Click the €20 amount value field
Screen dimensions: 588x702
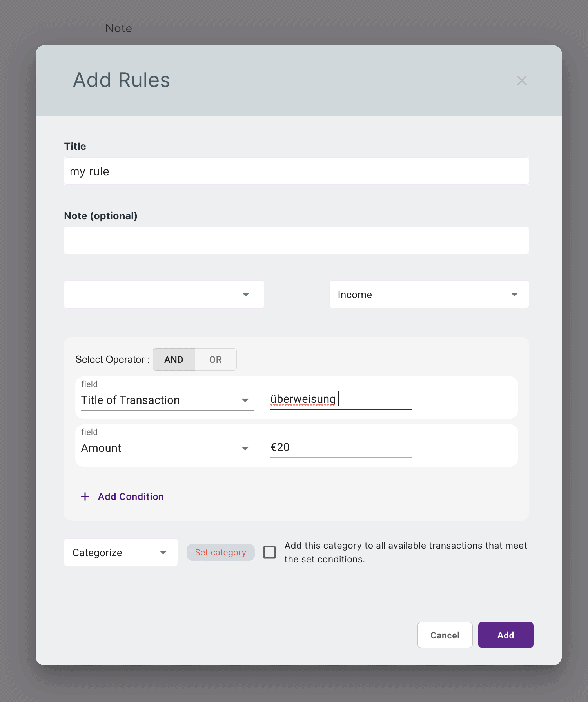pyautogui.click(x=340, y=447)
